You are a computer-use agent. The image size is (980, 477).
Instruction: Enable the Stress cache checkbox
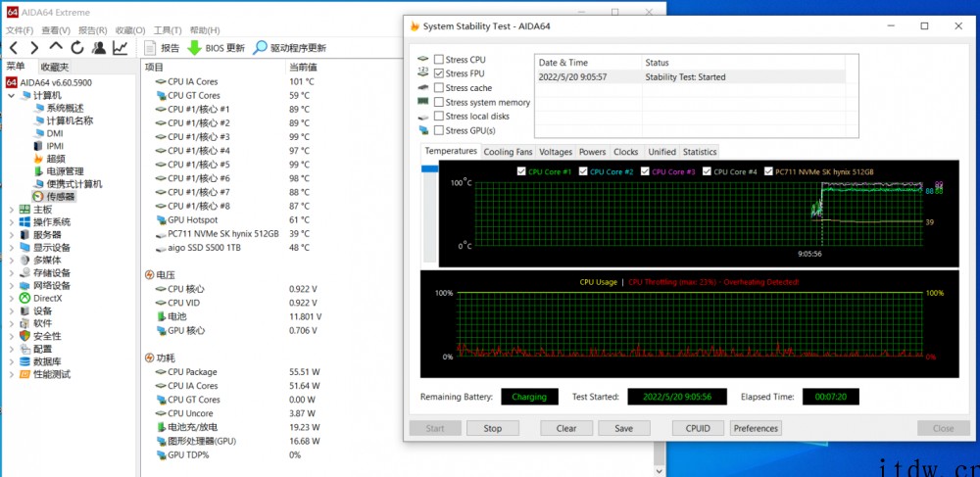439,88
